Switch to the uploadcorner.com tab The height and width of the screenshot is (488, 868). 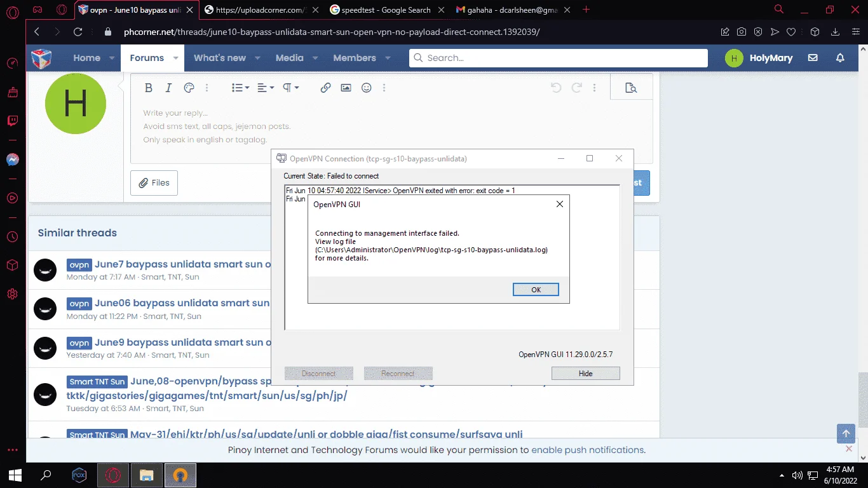[262, 10]
